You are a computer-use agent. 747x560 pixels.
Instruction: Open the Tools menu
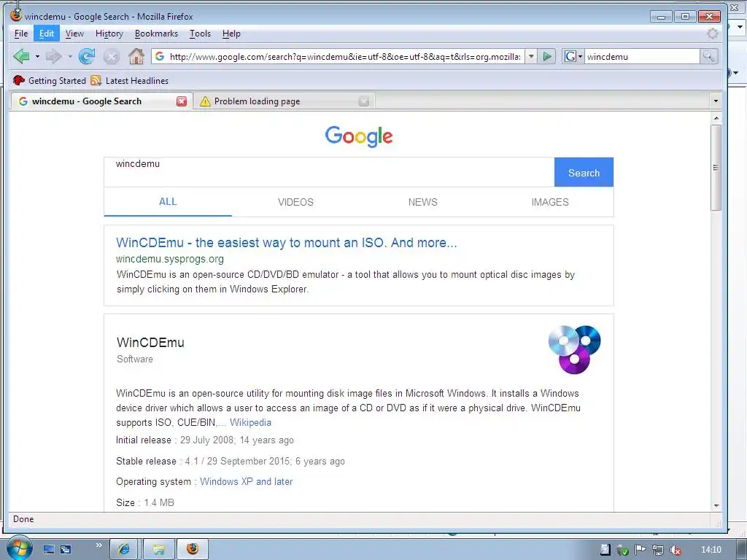click(200, 34)
